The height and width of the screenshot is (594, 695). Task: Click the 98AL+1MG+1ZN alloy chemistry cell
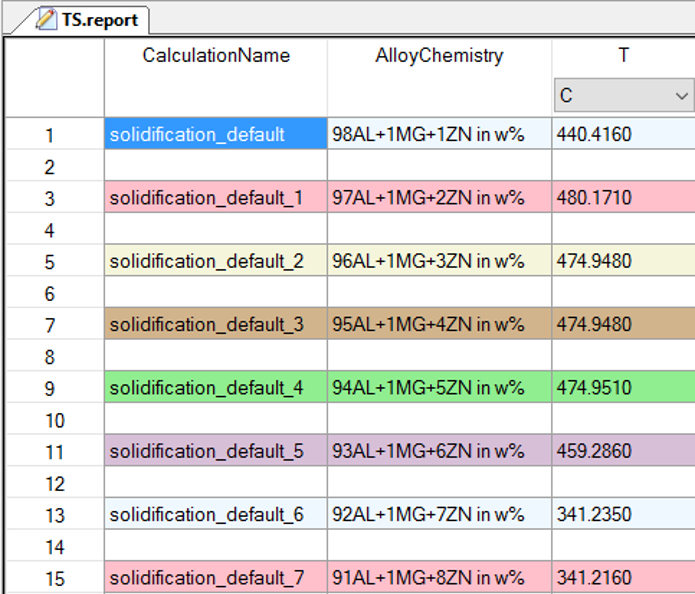tap(439, 135)
